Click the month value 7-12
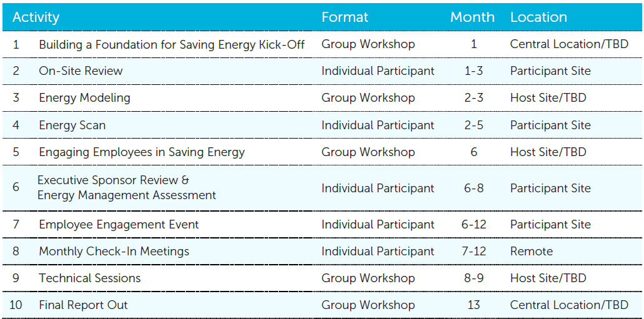The height and width of the screenshot is (319, 644). pos(473,252)
